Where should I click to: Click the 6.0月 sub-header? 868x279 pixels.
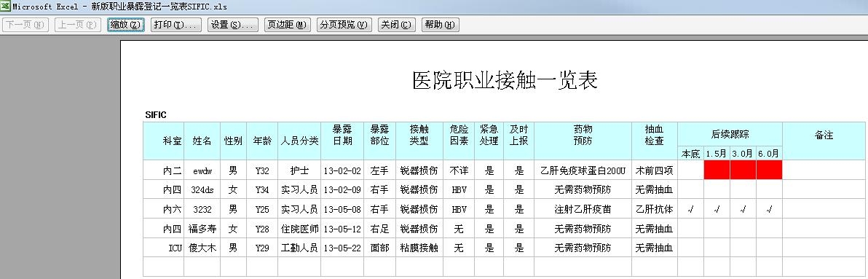click(x=769, y=153)
